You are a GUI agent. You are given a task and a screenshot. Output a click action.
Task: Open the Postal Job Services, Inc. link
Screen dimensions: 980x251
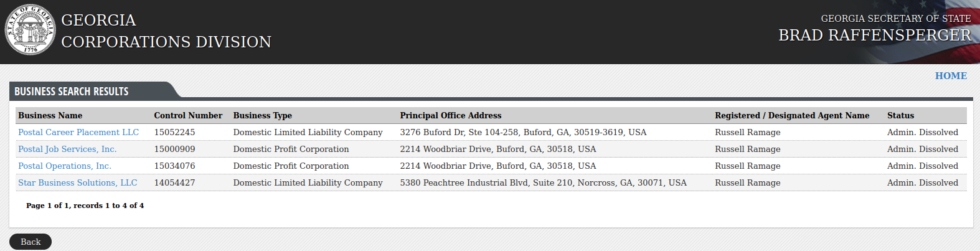pos(67,149)
